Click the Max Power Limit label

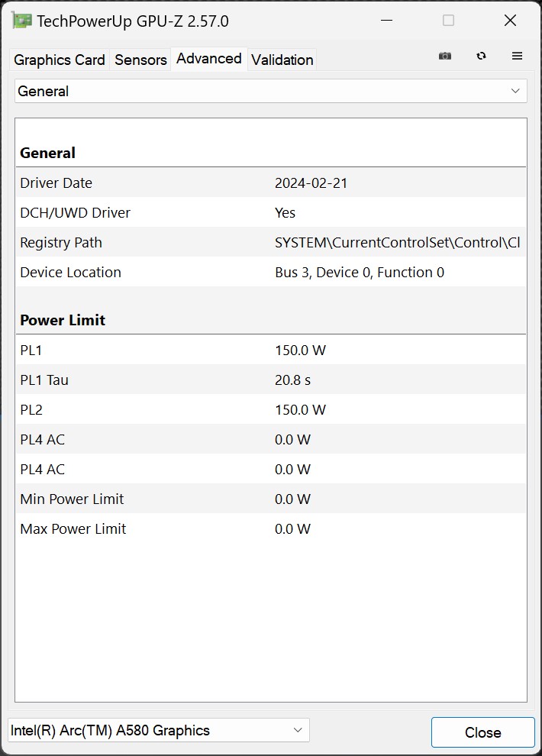73,529
